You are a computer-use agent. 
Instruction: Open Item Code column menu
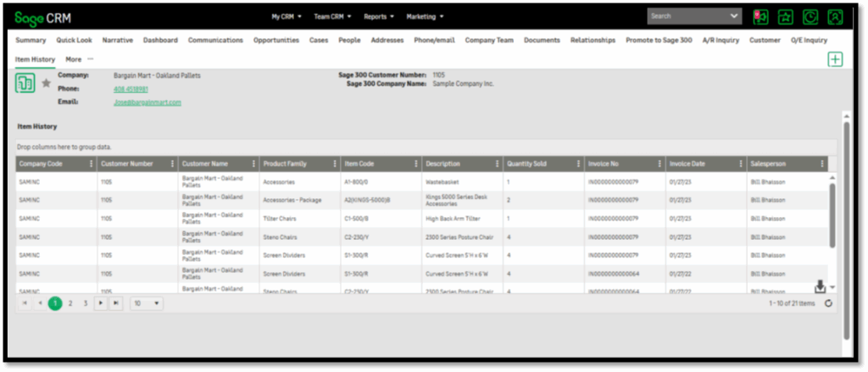[x=416, y=164]
